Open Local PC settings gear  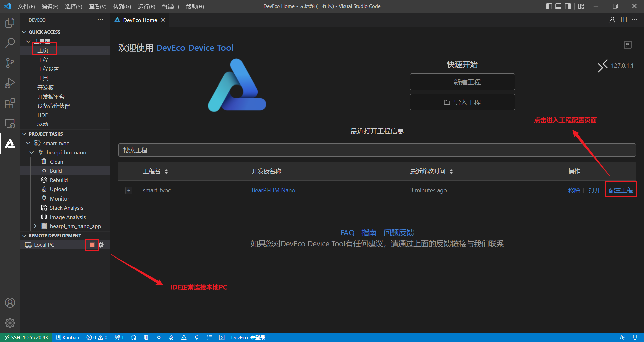pyautogui.click(x=101, y=245)
